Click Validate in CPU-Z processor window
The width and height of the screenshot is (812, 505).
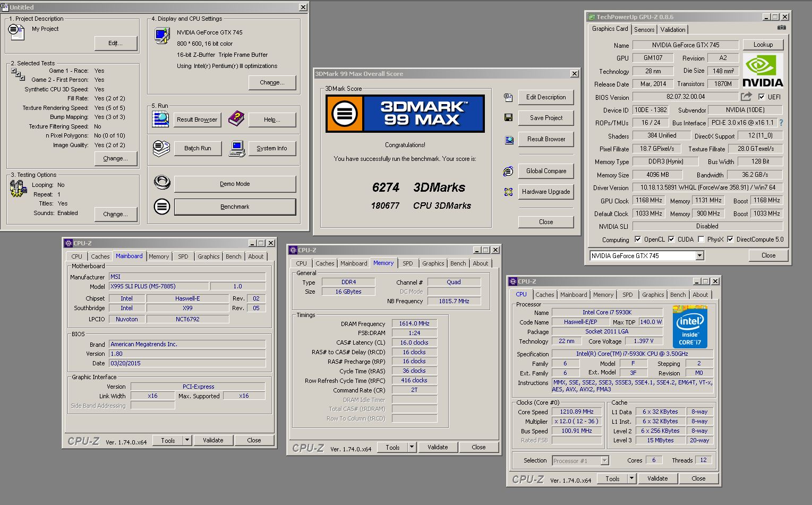[x=657, y=478]
